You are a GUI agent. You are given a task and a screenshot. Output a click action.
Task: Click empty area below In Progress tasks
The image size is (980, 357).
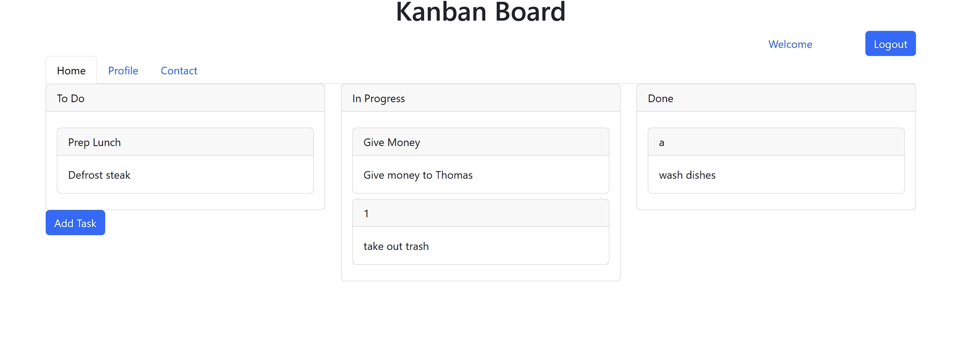tap(480, 273)
